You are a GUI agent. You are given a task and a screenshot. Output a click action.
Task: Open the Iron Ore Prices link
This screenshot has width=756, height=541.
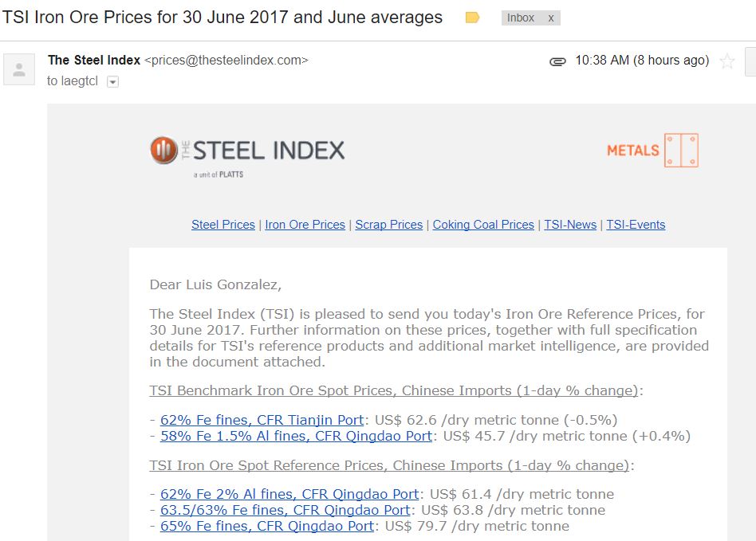(x=305, y=225)
